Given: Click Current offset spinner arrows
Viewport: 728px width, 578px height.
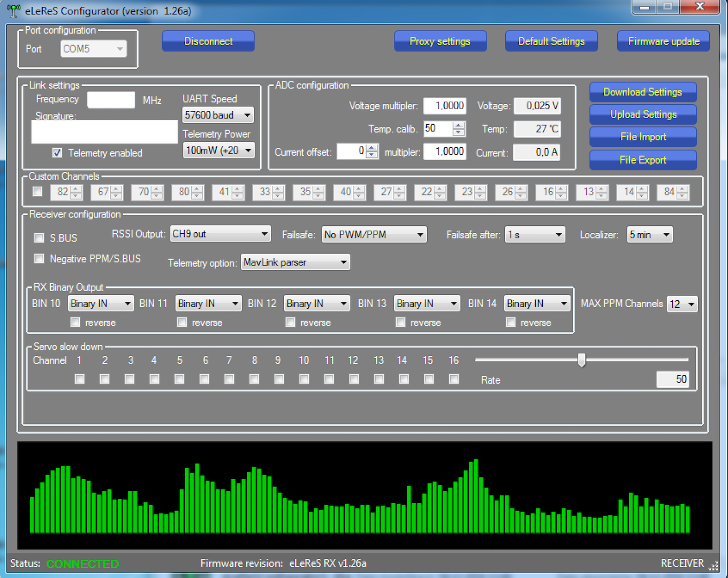Looking at the screenshot, I should click(371, 151).
